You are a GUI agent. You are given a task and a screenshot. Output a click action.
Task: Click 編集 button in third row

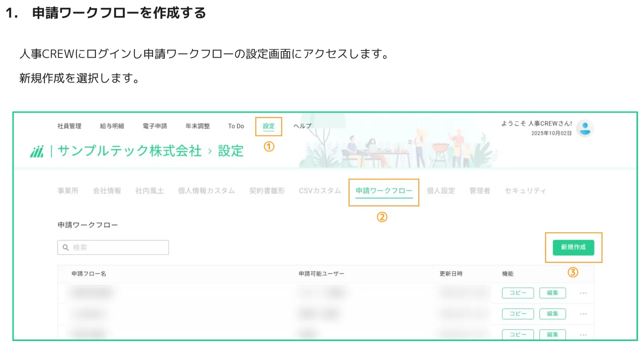pyautogui.click(x=552, y=335)
